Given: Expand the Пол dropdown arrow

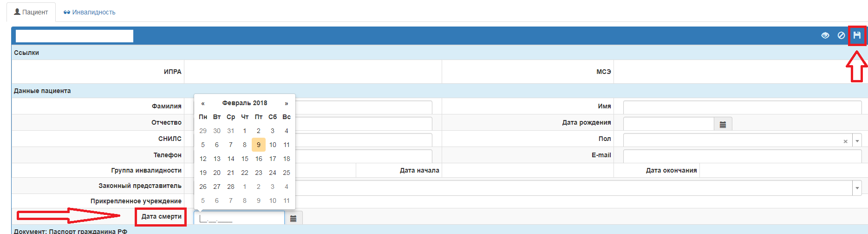Looking at the screenshot, I should [857, 141].
